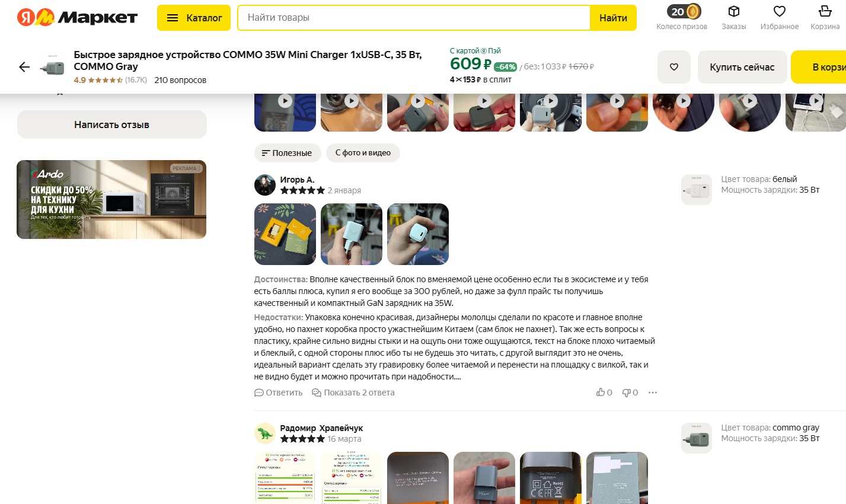Toggle the С фото и видео filter
Image resolution: width=846 pixels, height=504 pixels.
(363, 153)
